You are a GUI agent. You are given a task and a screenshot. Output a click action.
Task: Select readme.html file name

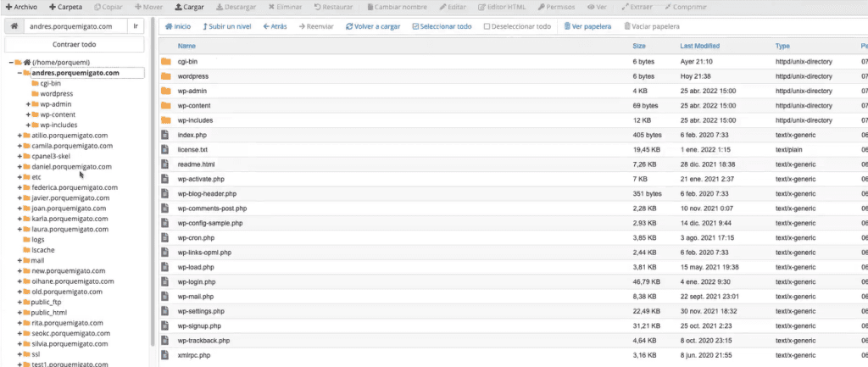point(196,164)
